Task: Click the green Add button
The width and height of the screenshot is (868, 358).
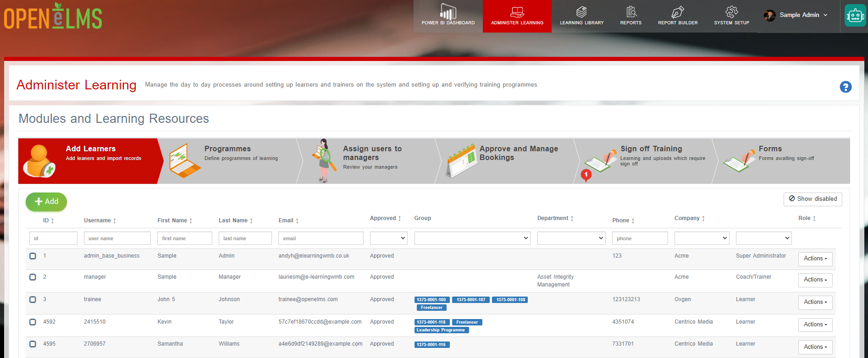Action: tap(46, 202)
